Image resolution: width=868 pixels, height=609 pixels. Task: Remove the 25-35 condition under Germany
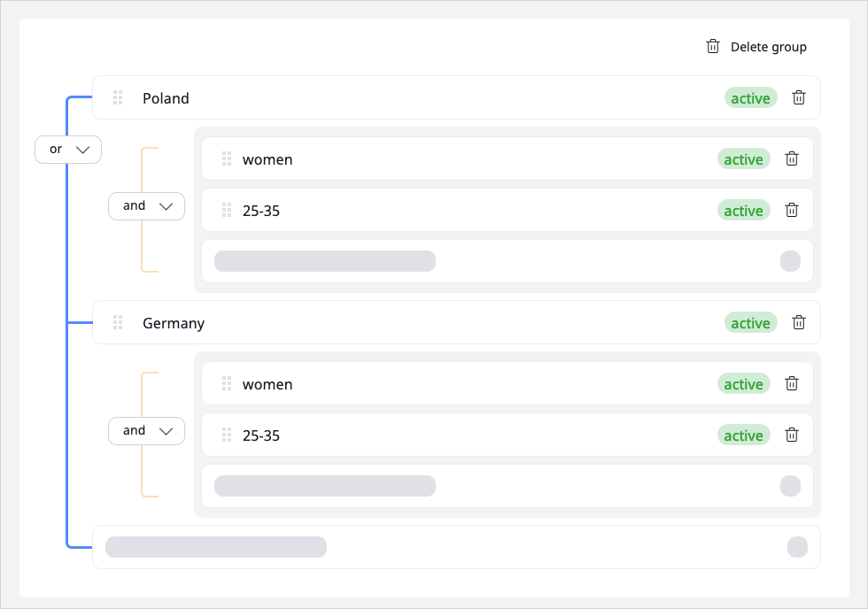[x=792, y=436]
